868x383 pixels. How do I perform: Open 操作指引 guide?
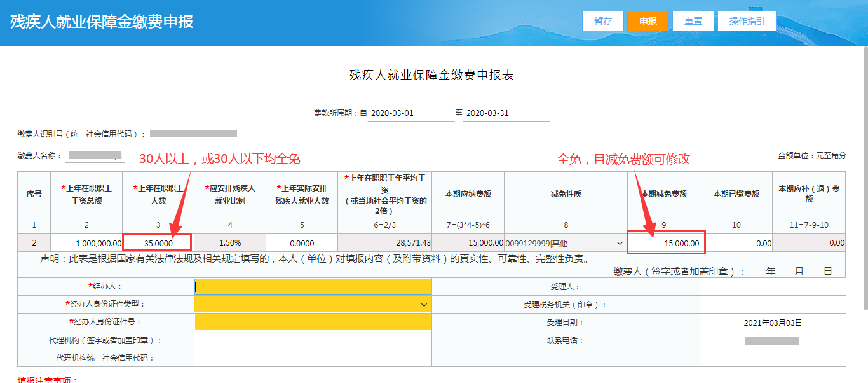pyautogui.click(x=747, y=21)
